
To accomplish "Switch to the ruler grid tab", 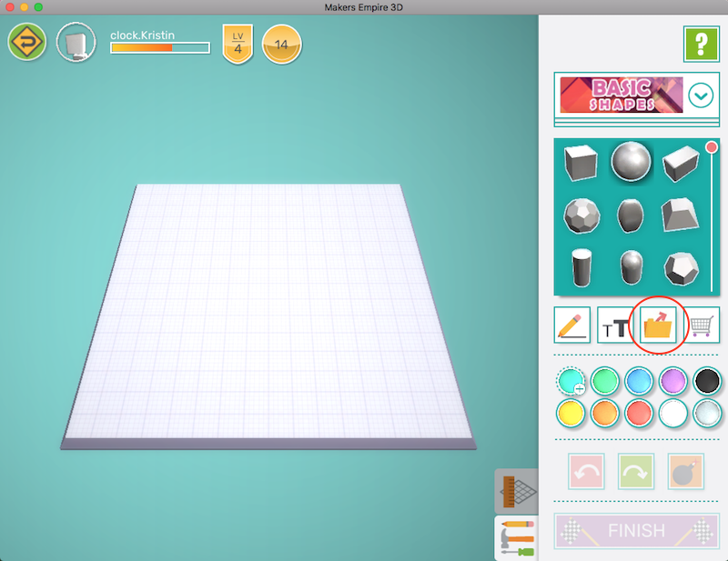I will 517,491.
